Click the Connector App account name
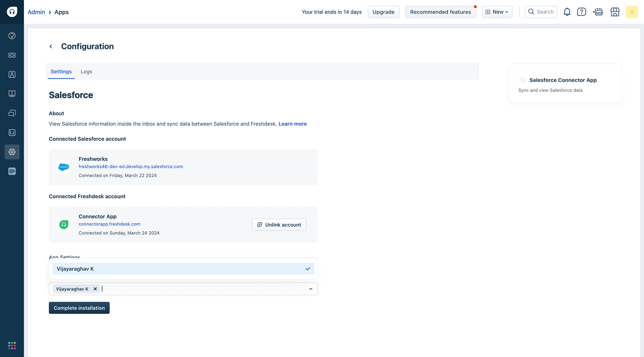 pos(98,216)
